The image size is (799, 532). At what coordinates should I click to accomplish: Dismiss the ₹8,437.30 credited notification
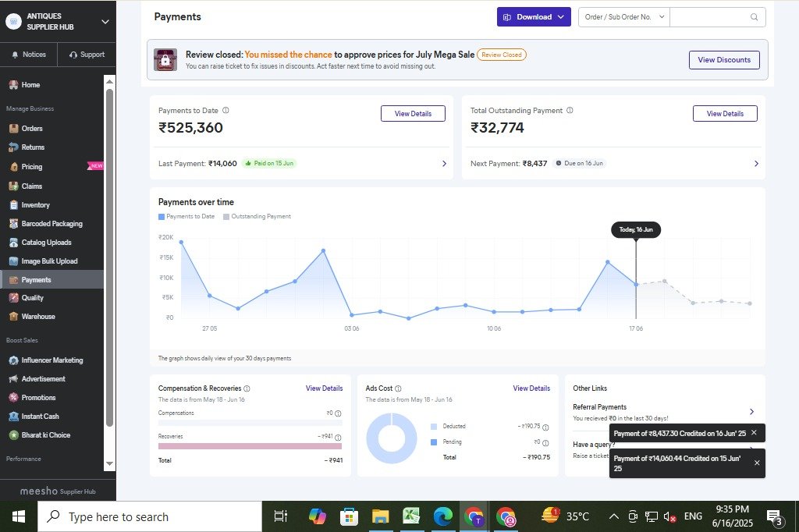754,432
